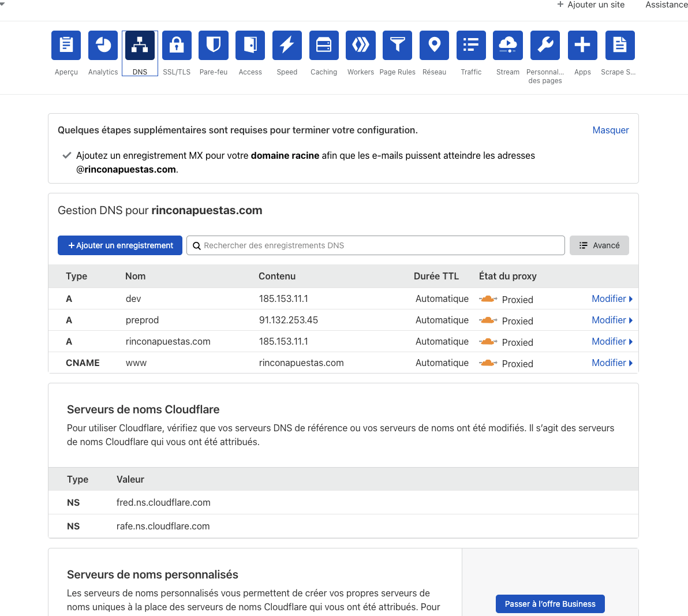Viewport: 688px width, 616px height.
Task: Open the Apps plus icon
Action: click(582, 46)
